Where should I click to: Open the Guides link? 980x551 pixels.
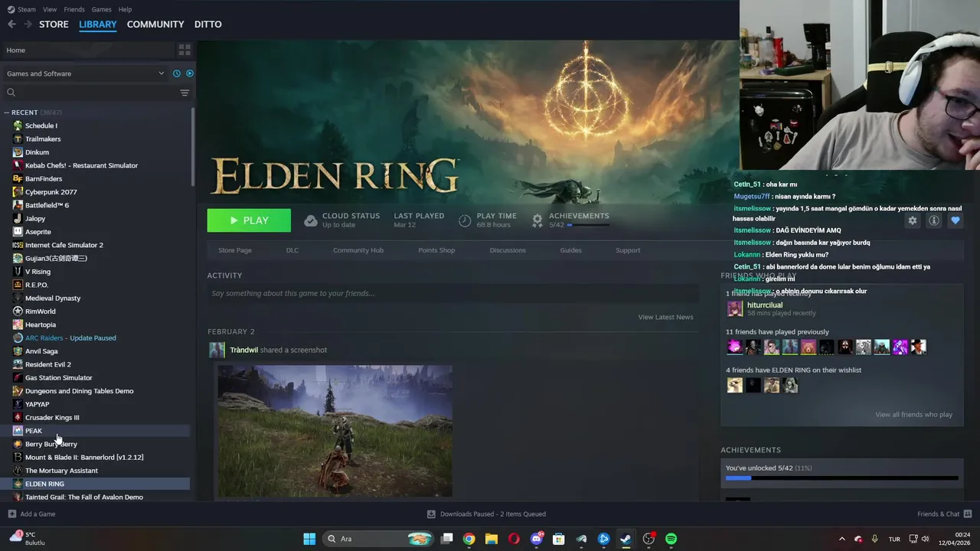[x=571, y=250]
